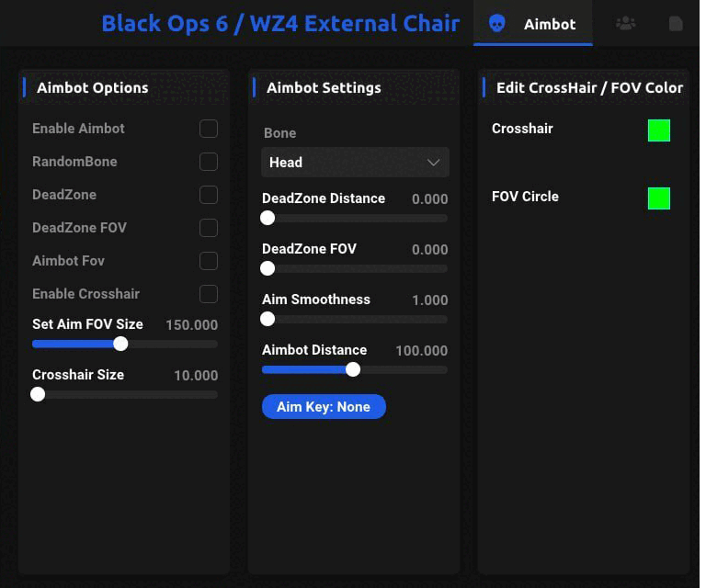
Task: Click the Crosshair Size slider handle
Action: 38,394
